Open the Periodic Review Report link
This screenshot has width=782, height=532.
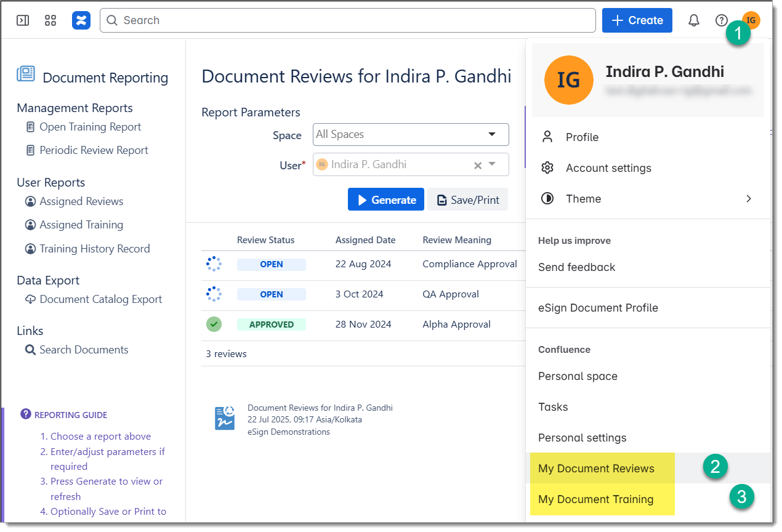tap(94, 150)
